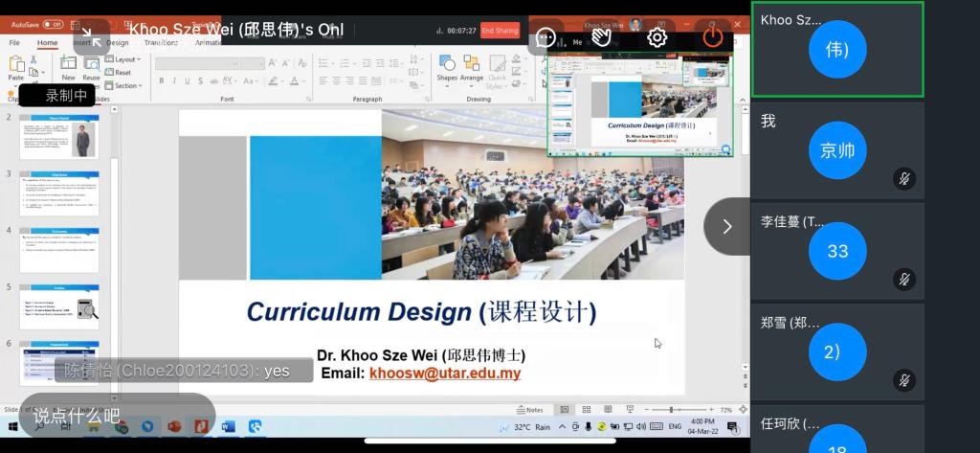Open the Change Case 'Aa' dropdown
Viewport: 980px width, 453px height.
(250, 80)
